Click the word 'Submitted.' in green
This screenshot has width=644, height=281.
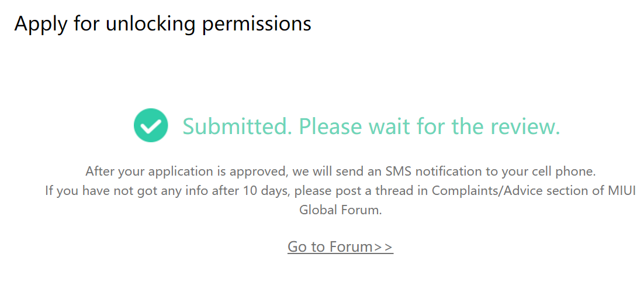pyautogui.click(x=237, y=126)
